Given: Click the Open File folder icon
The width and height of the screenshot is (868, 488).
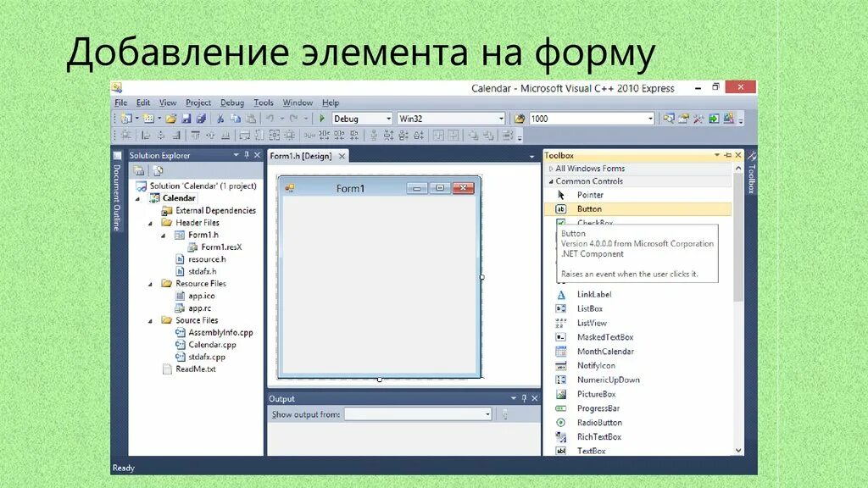Looking at the screenshot, I should (x=171, y=119).
